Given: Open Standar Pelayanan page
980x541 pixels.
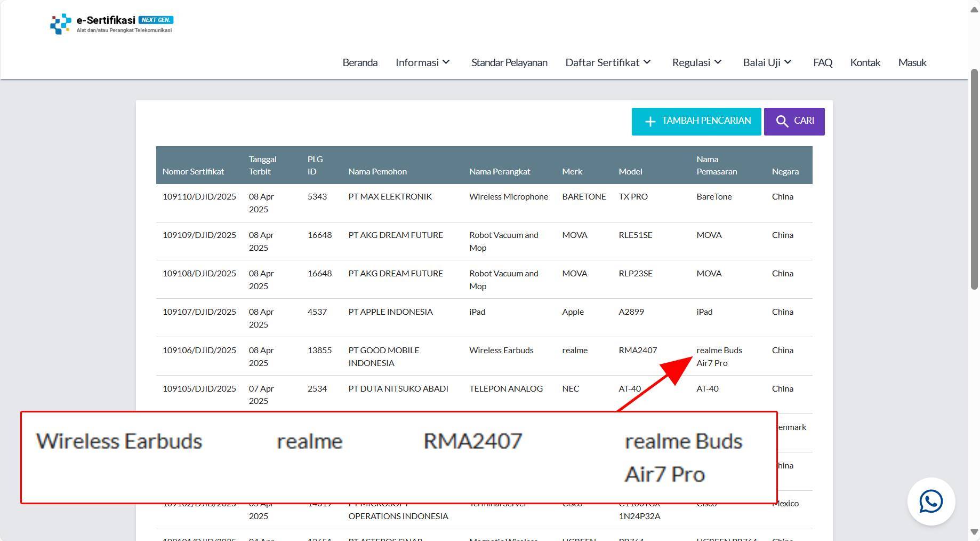Looking at the screenshot, I should (x=509, y=62).
